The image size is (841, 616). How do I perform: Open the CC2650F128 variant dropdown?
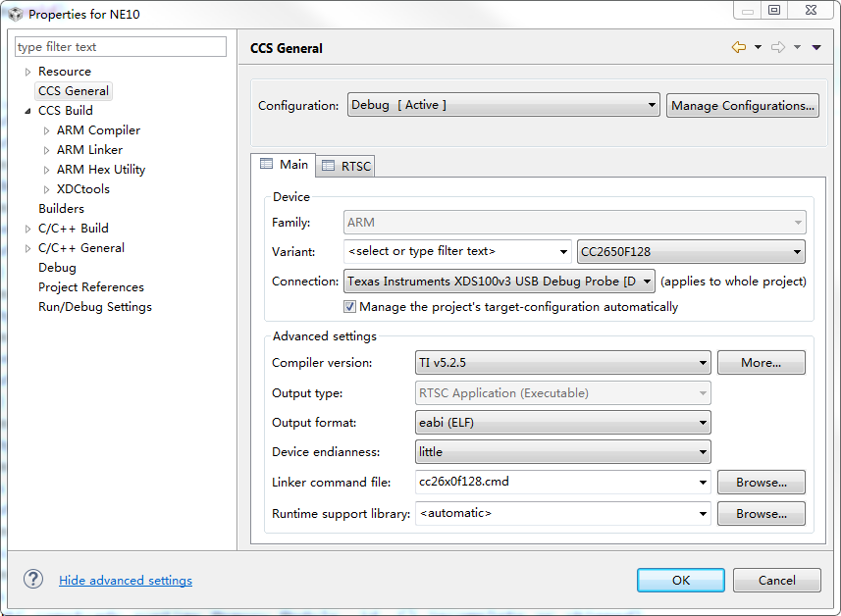pos(691,251)
